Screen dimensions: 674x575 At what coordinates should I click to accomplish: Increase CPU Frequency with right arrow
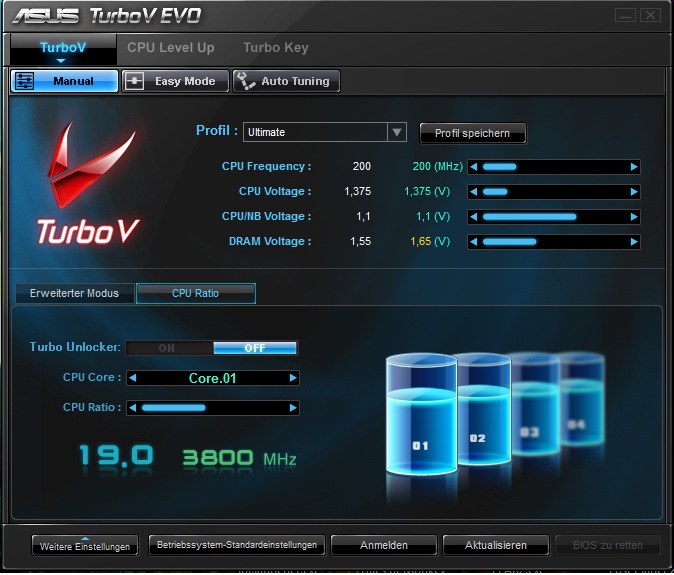click(x=634, y=167)
